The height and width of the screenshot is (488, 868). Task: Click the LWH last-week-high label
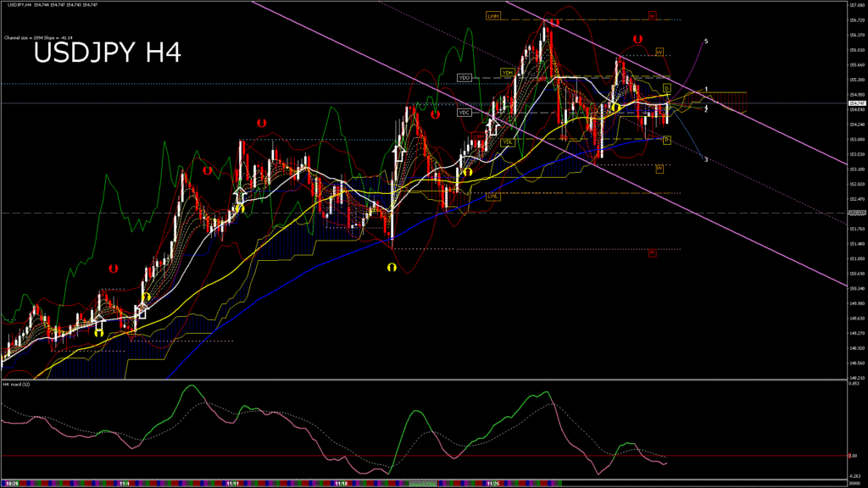coord(492,16)
